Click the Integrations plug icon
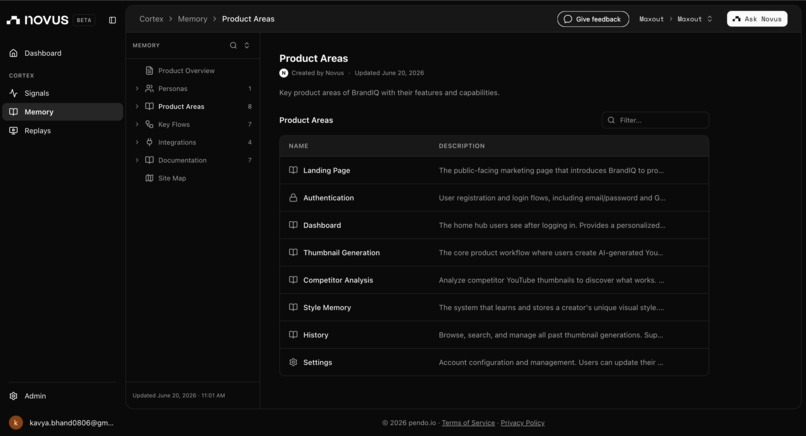Image resolution: width=806 pixels, height=436 pixels. [x=149, y=142]
